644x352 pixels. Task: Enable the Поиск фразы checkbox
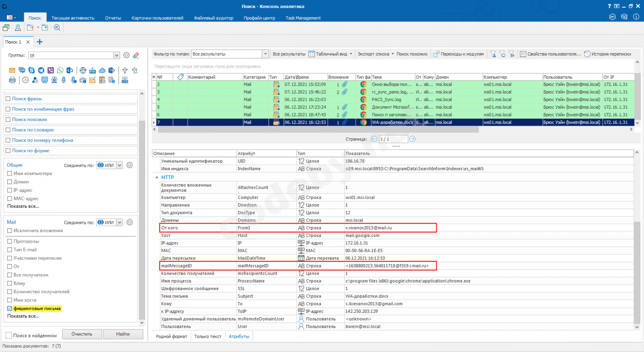[8, 99]
